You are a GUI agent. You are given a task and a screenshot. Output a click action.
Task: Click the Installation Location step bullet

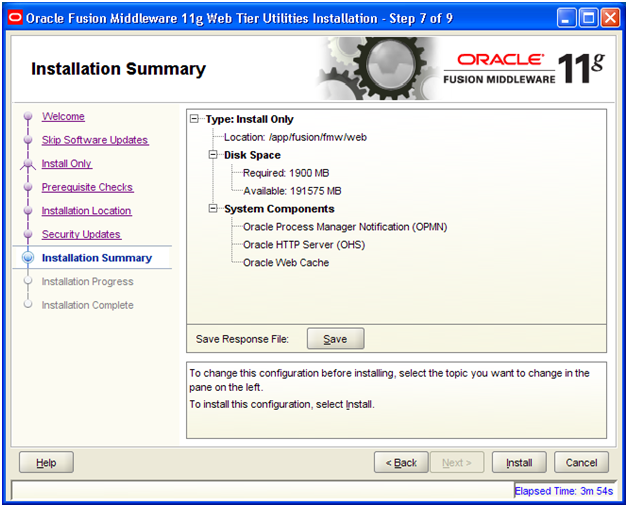click(28, 211)
